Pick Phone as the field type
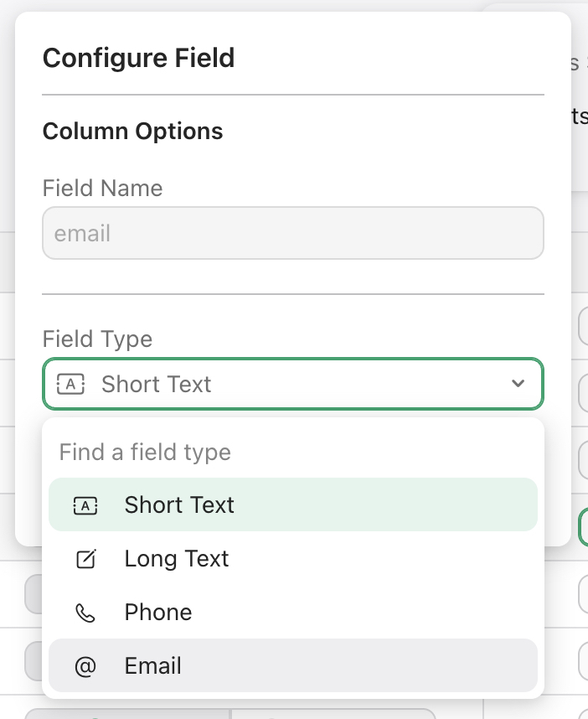Image resolution: width=588 pixels, height=719 pixels. point(293,613)
